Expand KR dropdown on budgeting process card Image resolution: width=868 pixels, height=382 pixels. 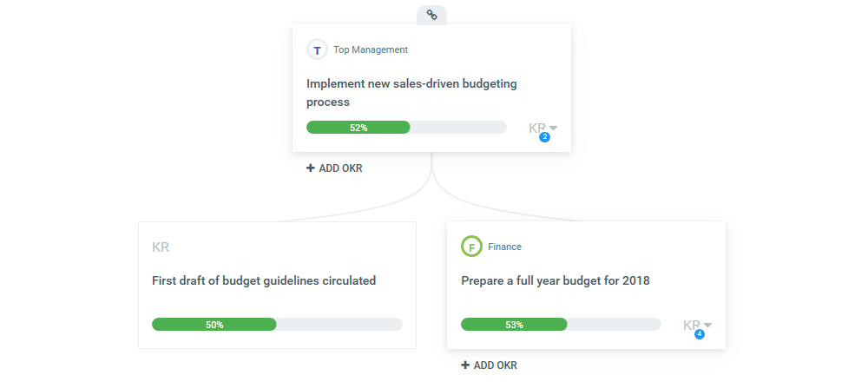(x=542, y=128)
